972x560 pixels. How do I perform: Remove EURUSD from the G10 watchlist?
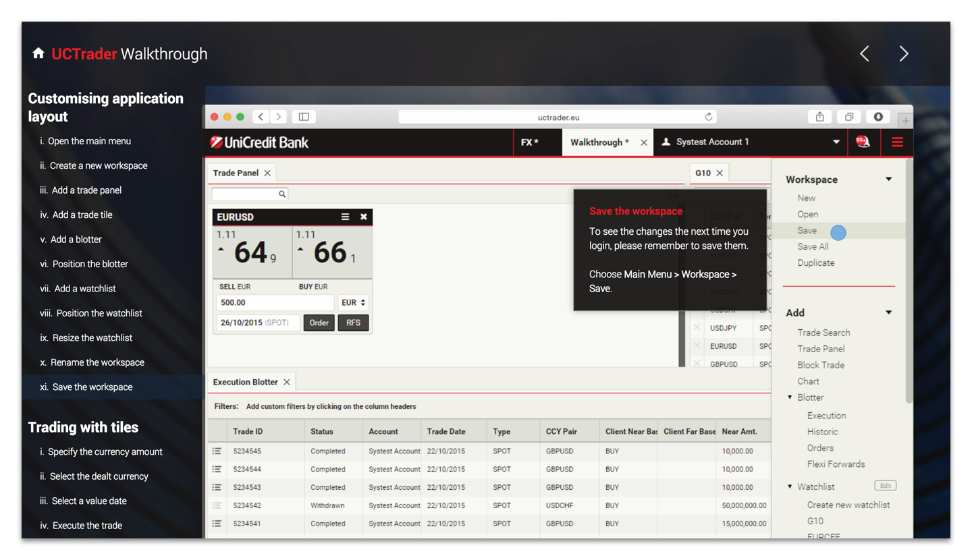pos(697,346)
